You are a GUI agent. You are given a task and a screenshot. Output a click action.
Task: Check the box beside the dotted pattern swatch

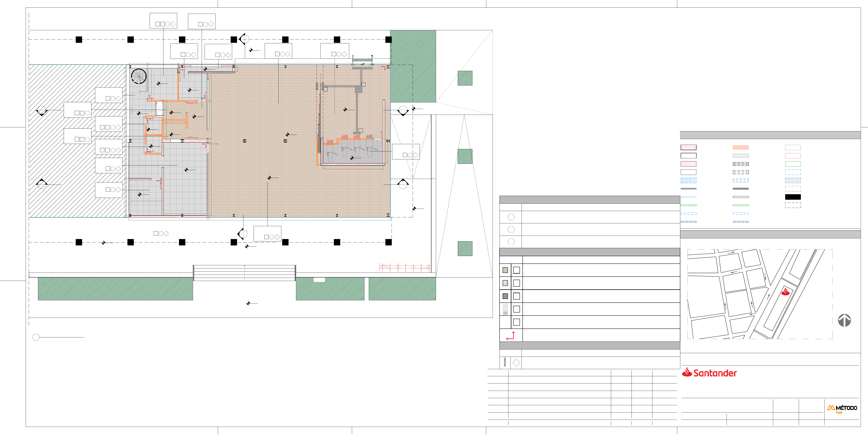[x=516, y=309]
